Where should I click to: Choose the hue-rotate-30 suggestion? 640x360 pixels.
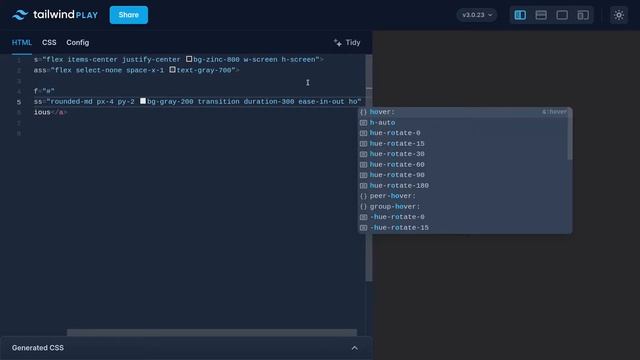tap(463, 154)
